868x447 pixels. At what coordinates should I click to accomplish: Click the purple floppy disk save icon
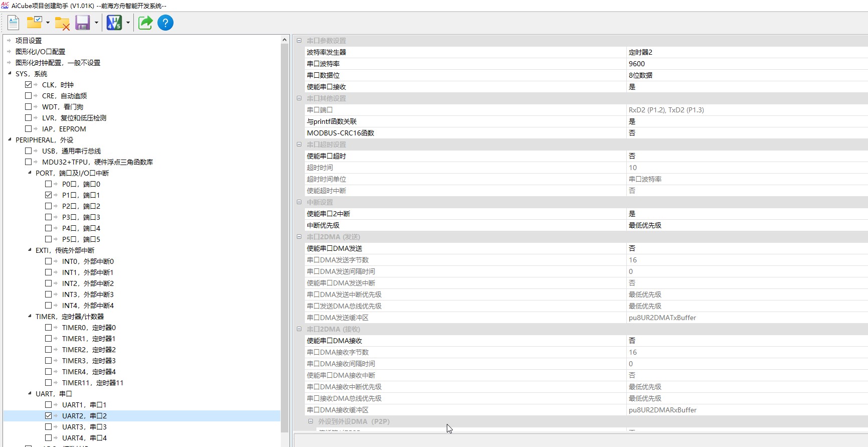tap(82, 23)
